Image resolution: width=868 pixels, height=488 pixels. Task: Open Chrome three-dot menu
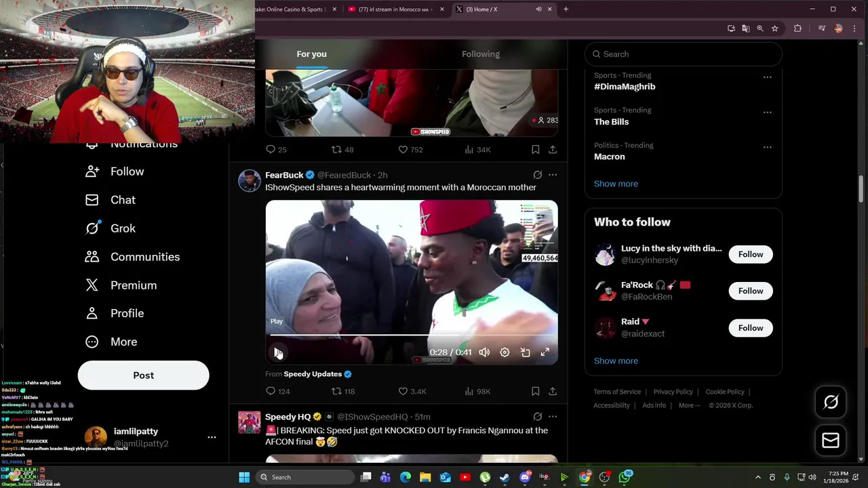point(854,28)
